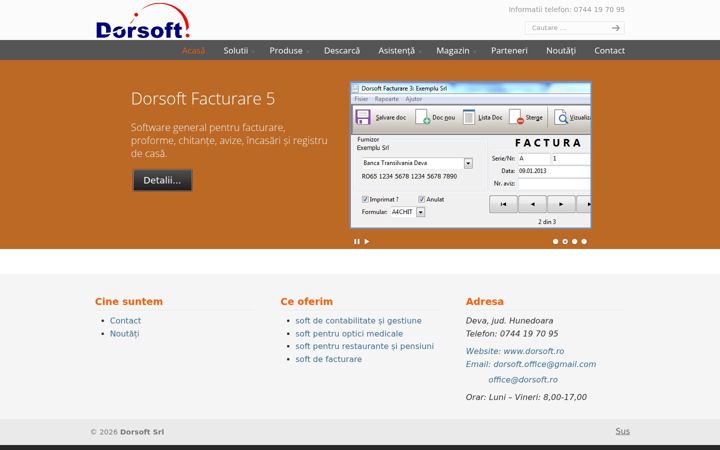Screen dimensions: 720x450
Task: Open soft de contabilitate și gestiune link
Action: pyautogui.click(x=358, y=321)
